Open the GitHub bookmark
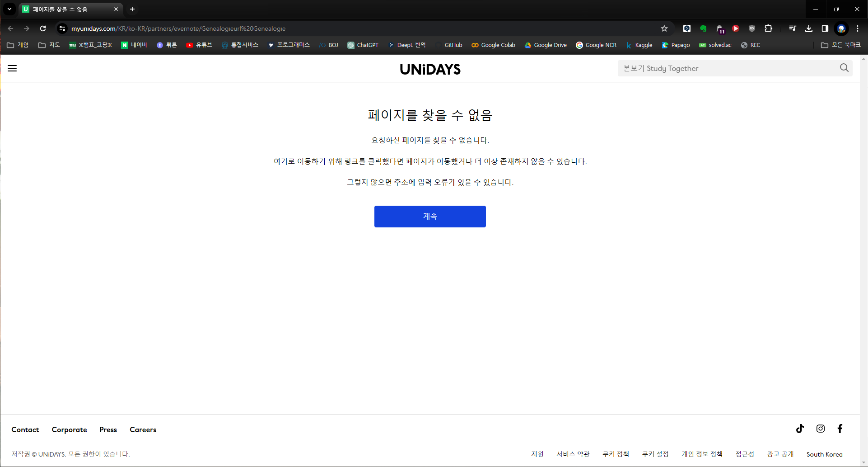 click(448, 45)
